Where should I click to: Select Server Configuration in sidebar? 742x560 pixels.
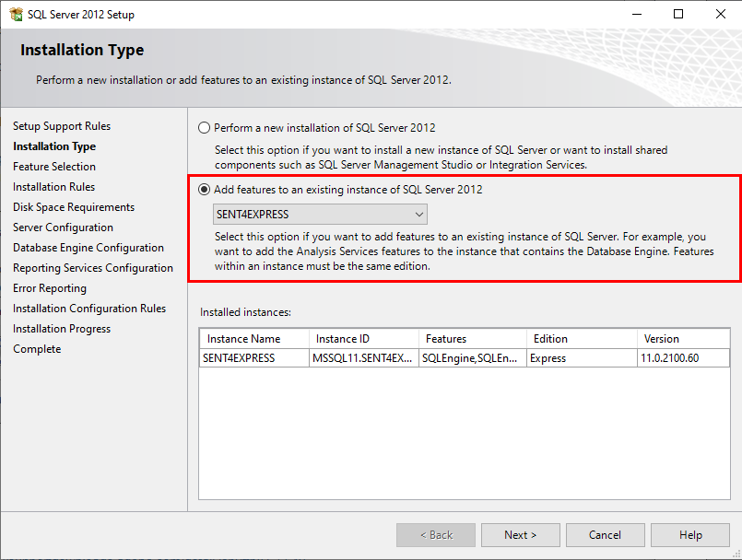(63, 227)
